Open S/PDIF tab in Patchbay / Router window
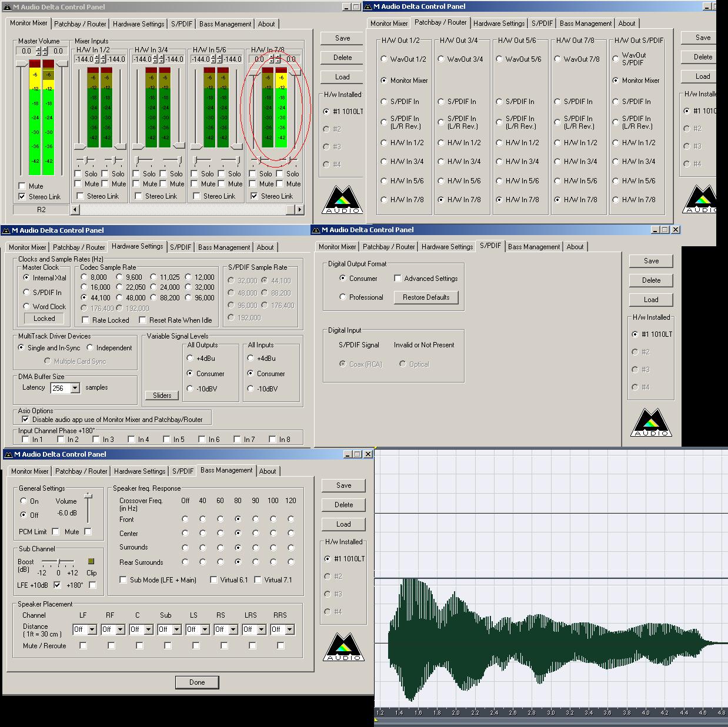 click(542, 24)
